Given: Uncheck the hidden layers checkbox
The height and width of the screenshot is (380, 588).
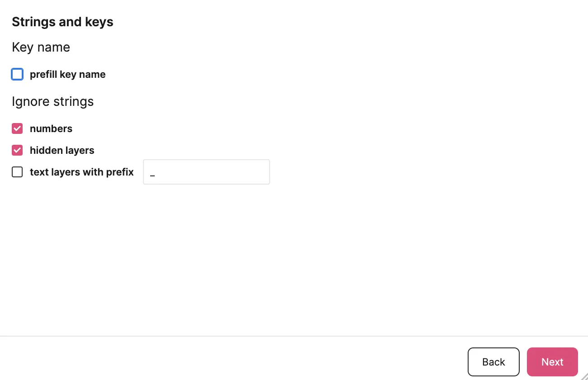Looking at the screenshot, I should coord(17,150).
